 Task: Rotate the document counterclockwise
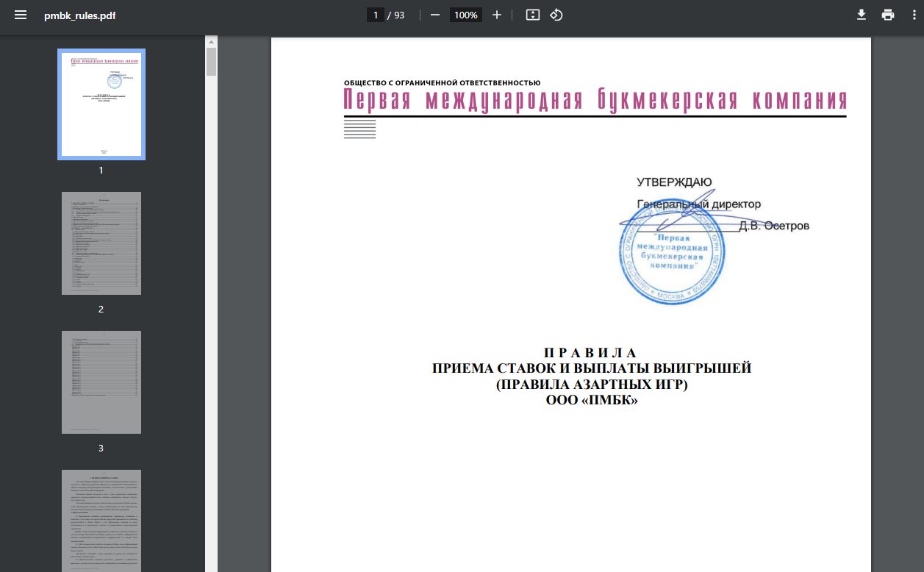click(x=556, y=15)
